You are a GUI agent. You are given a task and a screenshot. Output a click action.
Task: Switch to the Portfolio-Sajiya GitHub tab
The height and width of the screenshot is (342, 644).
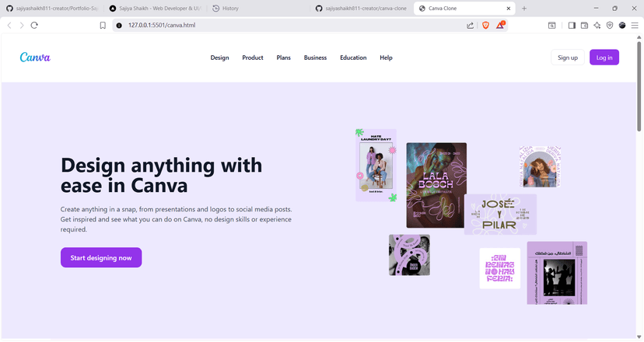click(x=52, y=9)
